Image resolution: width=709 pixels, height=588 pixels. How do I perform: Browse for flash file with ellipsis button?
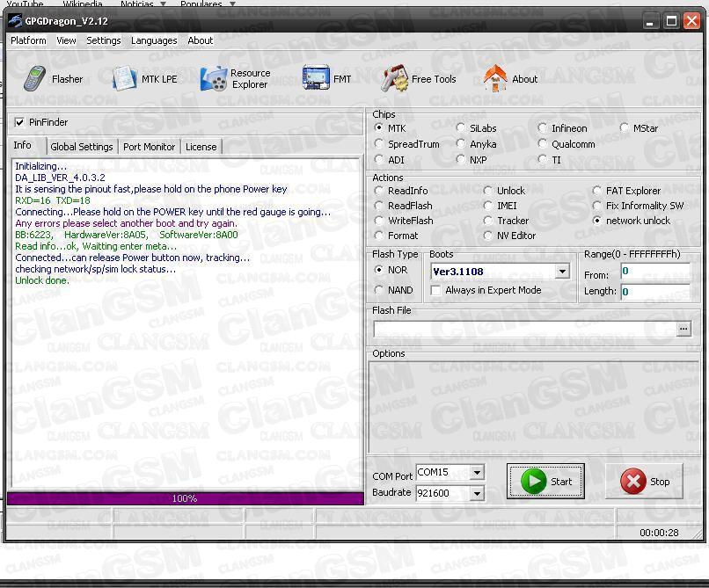(683, 329)
